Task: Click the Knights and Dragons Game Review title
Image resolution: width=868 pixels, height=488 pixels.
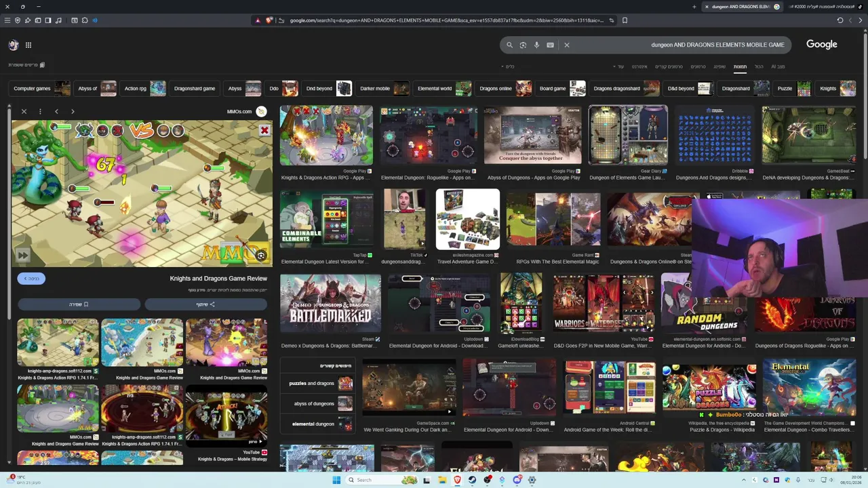Action: [218, 279]
